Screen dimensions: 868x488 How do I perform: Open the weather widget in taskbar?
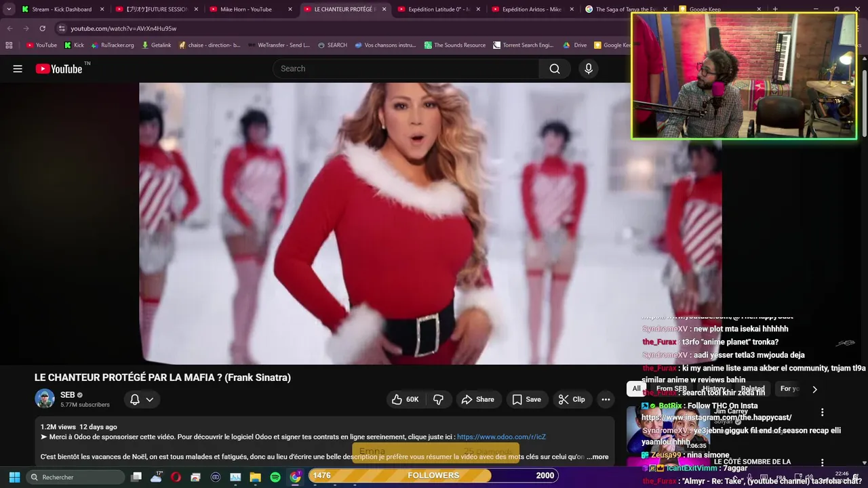157,476
